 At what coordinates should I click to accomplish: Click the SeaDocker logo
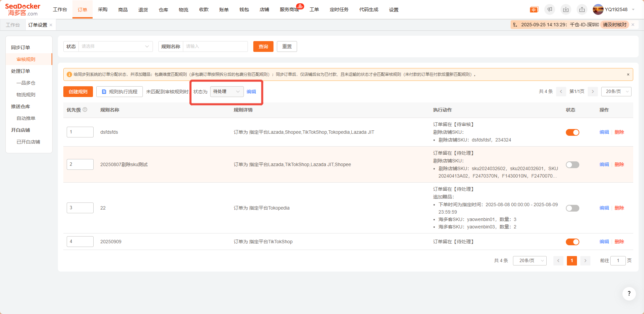(23, 9)
